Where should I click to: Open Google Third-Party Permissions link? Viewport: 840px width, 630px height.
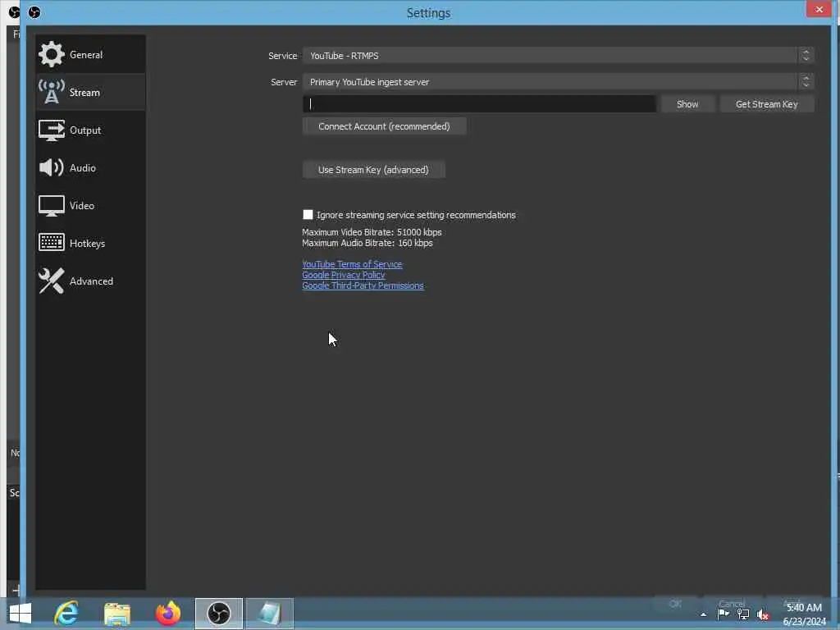(x=363, y=285)
